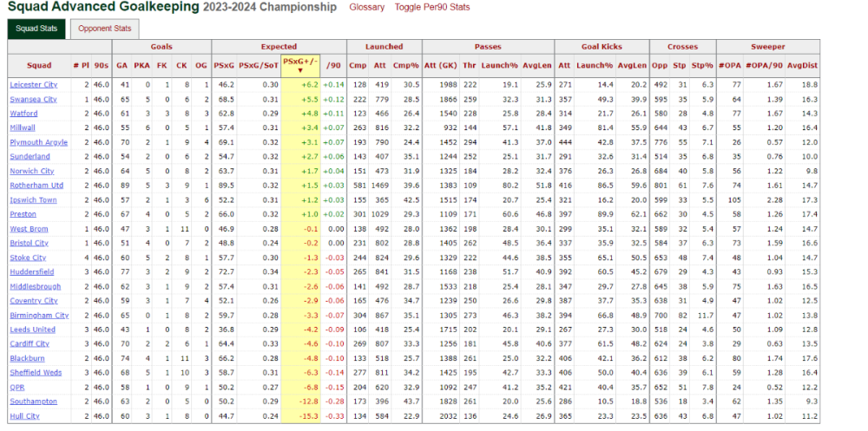Sort by #OPA/90 sweeper column

click(764, 65)
